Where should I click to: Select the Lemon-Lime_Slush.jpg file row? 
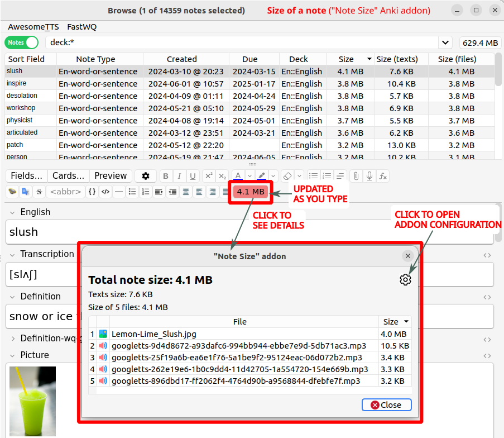(x=154, y=334)
